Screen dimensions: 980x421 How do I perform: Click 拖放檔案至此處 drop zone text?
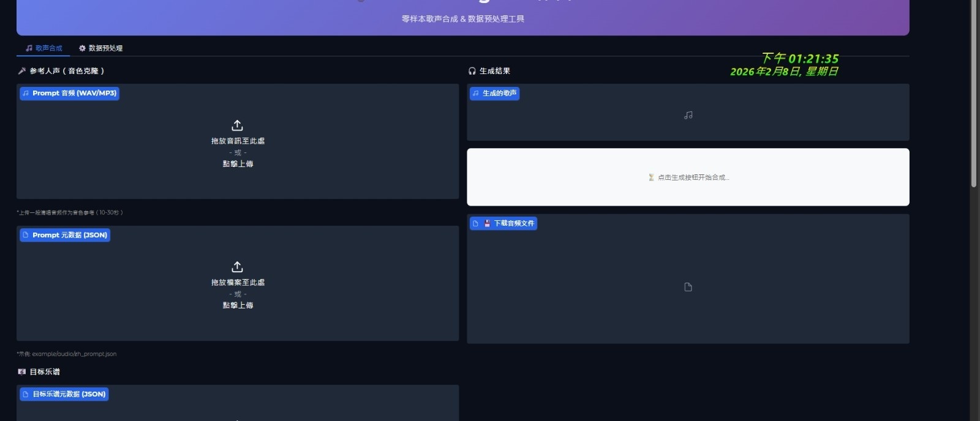[238, 282]
